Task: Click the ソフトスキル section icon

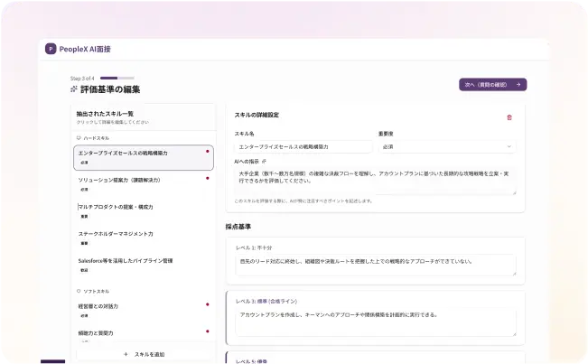Action: 79,291
